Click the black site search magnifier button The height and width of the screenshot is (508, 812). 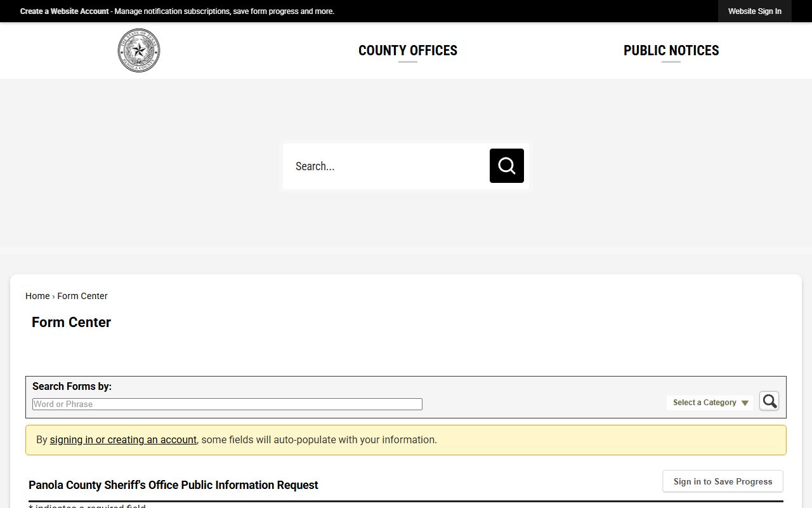[x=507, y=166]
